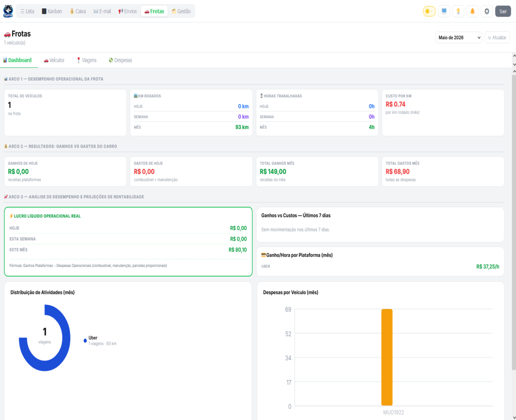Click the Gatias wolf logo
The image size is (516, 420).
click(x=8, y=11)
